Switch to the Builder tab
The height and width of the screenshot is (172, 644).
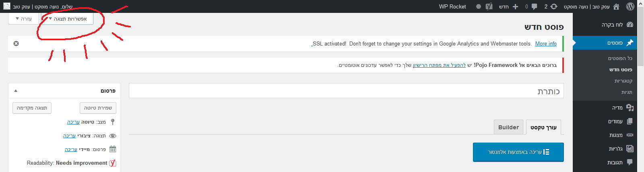point(508,127)
